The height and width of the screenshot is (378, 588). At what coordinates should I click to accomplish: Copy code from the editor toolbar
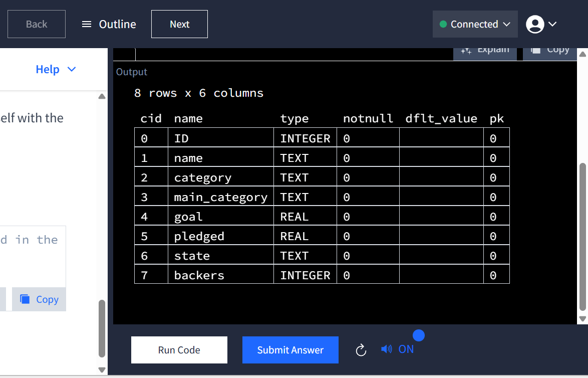pyautogui.click(x=551, y=50)
